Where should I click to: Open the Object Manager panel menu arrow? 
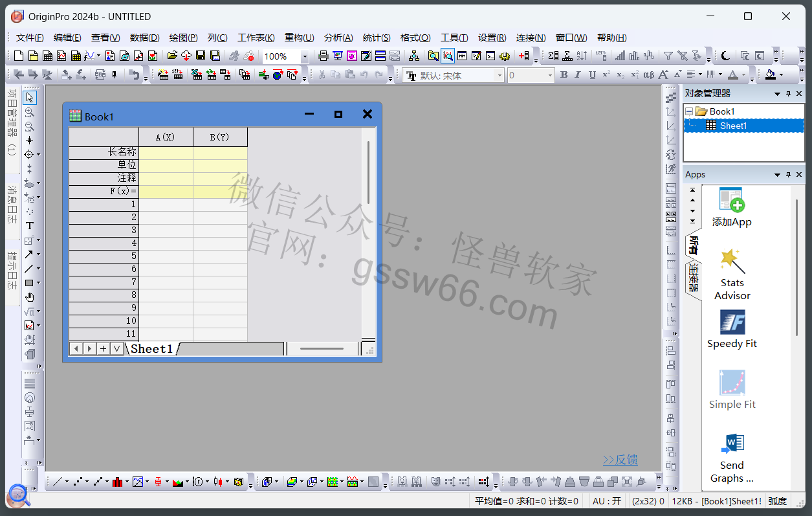point(777,94)
